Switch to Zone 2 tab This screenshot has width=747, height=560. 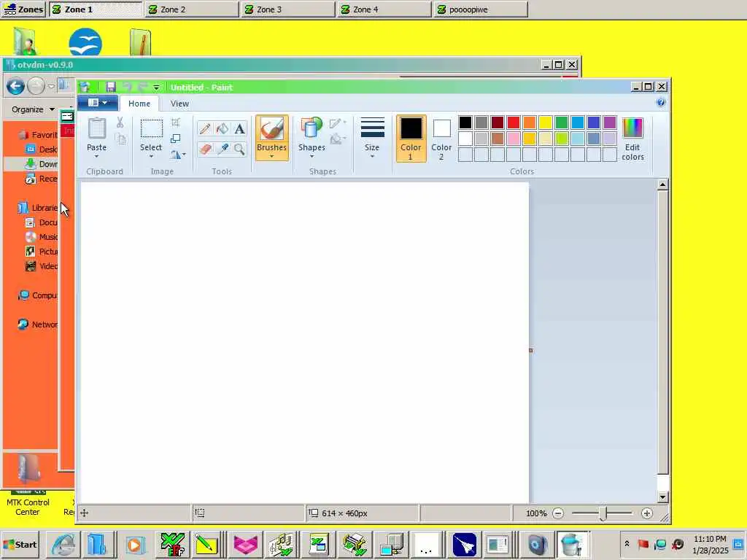[192, 9]
